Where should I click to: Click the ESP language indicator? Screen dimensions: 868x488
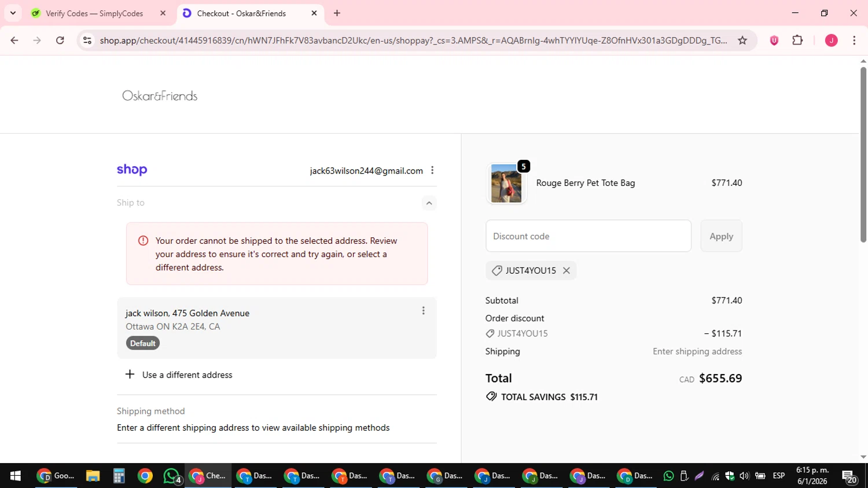pos(779,476)
